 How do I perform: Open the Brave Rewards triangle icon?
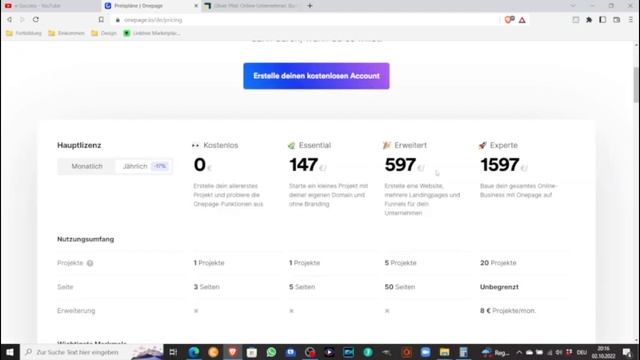click(x=522, y=20)
